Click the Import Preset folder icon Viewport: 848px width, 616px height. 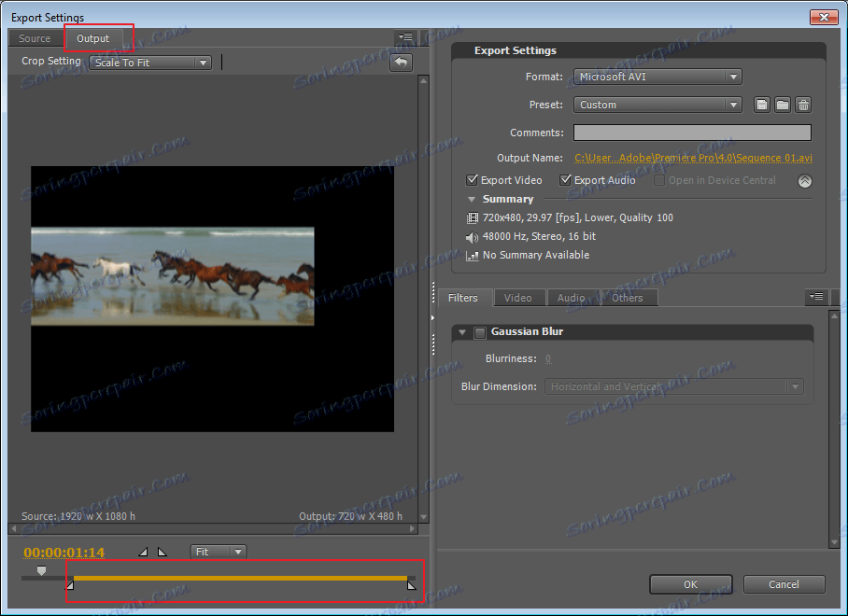click(783, 105)
